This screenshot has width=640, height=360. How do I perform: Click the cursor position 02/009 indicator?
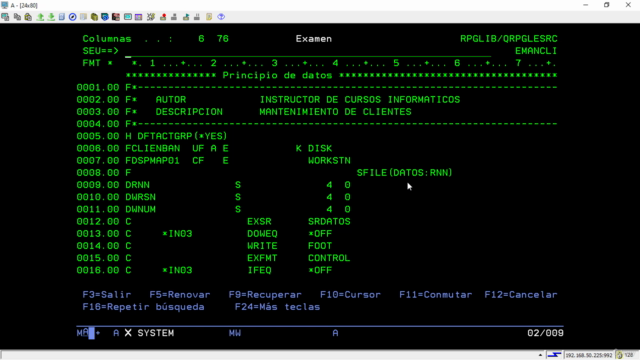point(545,333)
